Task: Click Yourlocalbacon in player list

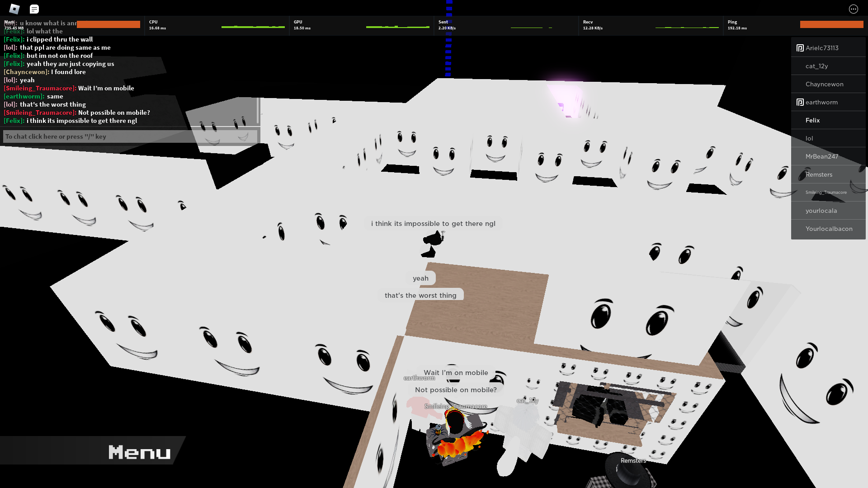Action: pos(828,229)
